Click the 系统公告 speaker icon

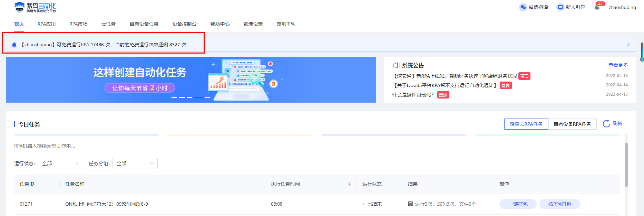coord(396,65)
